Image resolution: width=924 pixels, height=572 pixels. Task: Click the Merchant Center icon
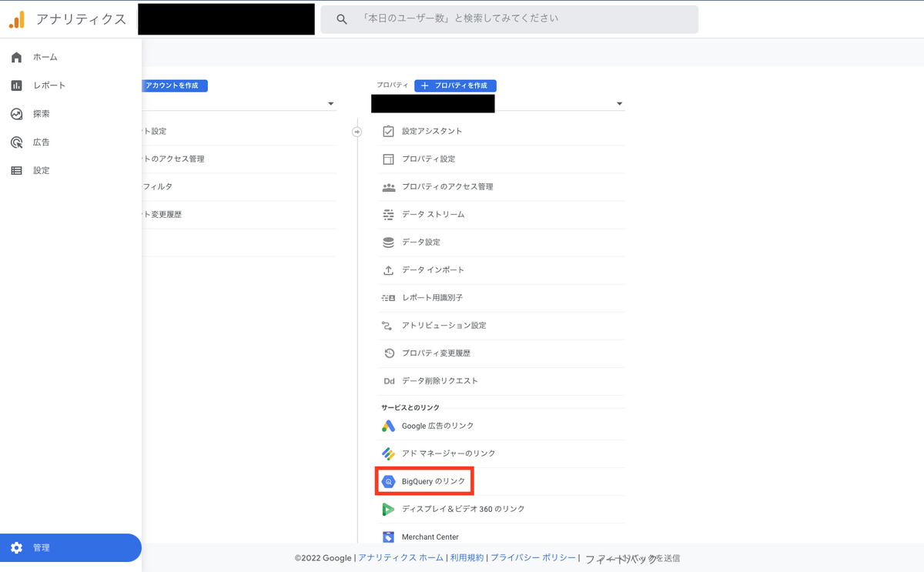(388, 537)
